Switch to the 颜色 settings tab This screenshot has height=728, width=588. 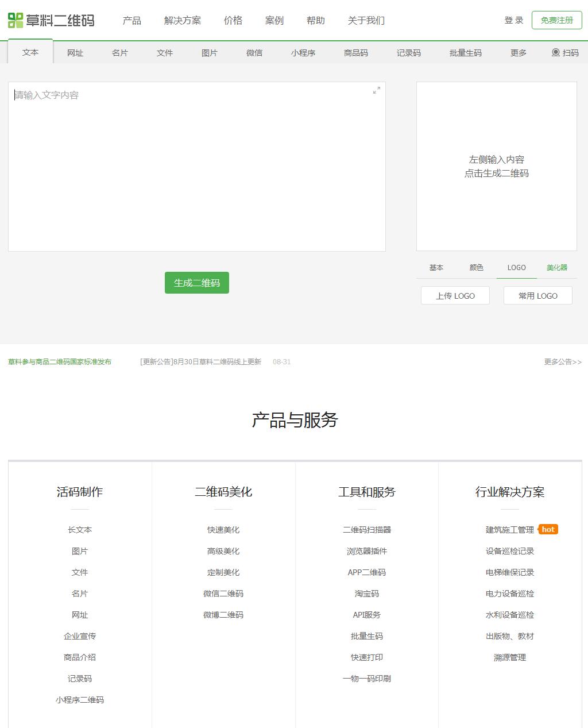(476, 267)
